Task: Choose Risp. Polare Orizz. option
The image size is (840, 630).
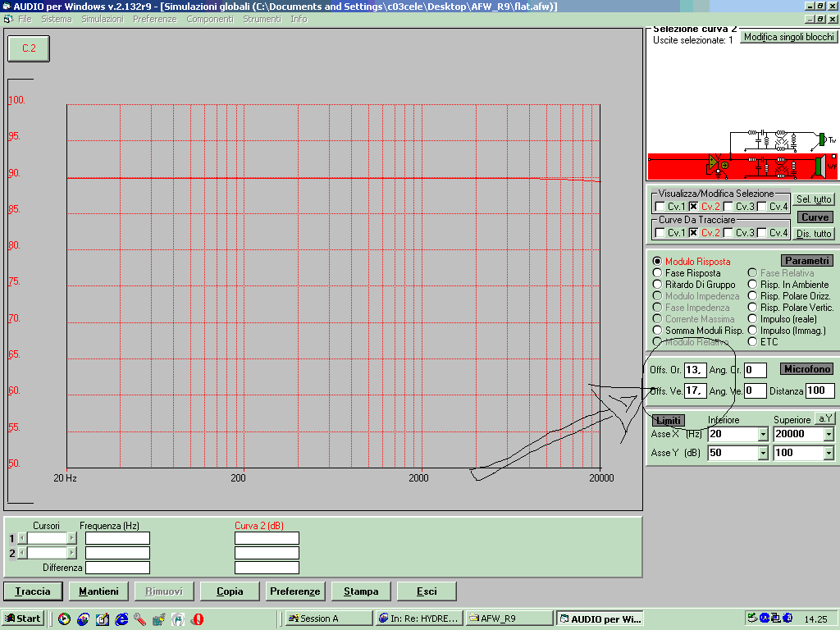Action: (x=752, y=295)
